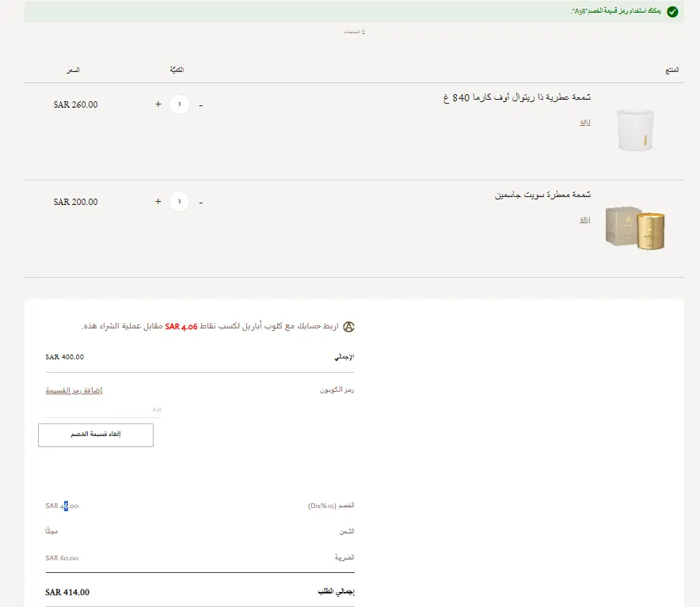This screenshot has width=700, height=607.
Task: Click the green success checkmark icon
Action: point(672,12)
